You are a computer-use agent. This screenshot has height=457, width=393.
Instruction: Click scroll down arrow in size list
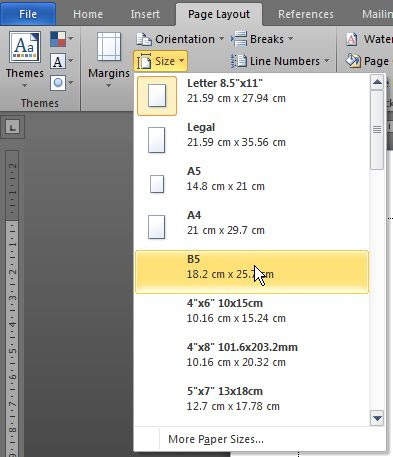point(377,418)
